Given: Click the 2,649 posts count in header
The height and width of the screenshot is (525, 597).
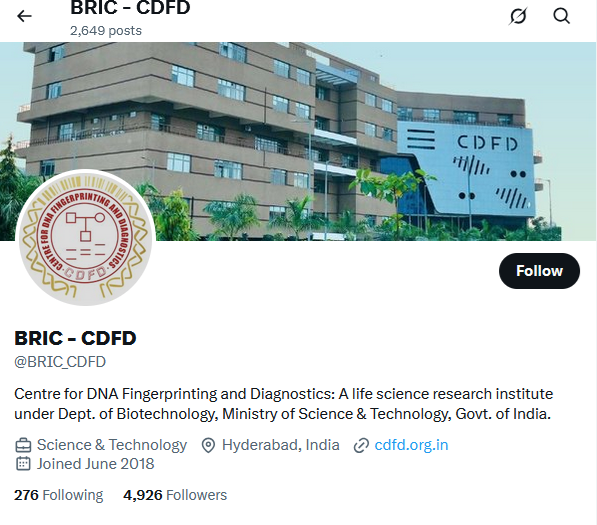Looking at the screenshot, I should [x=106, y=30].
